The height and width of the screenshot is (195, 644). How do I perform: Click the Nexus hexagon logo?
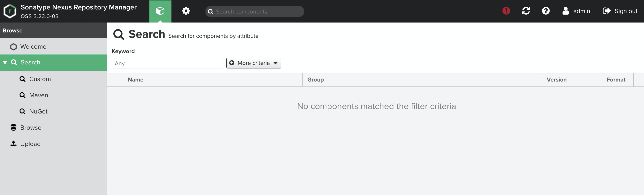pos(10,11)
